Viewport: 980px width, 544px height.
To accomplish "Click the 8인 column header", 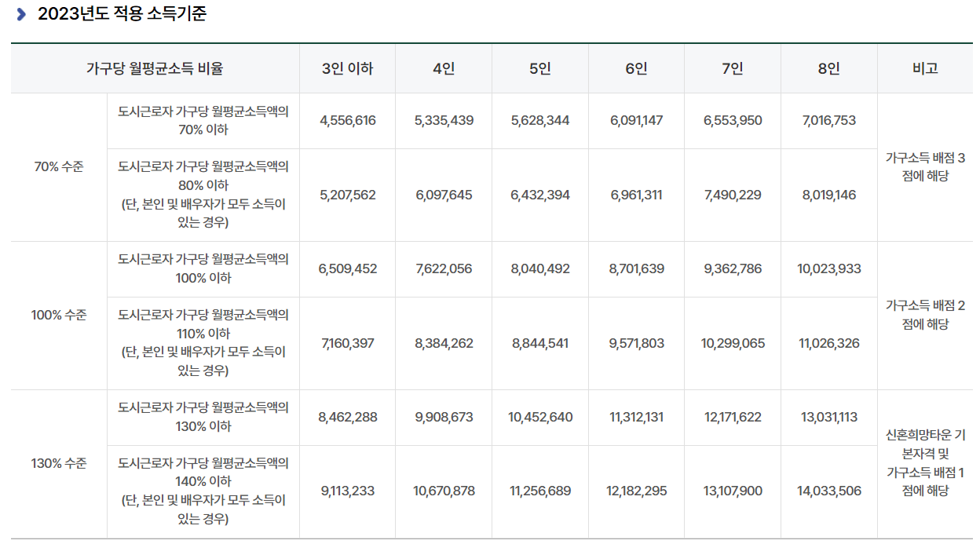I will (828, 68).
